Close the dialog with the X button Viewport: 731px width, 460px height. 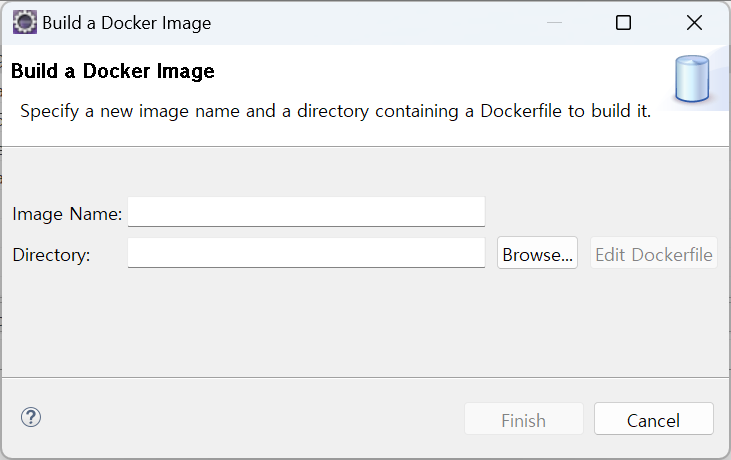[694, 22]
